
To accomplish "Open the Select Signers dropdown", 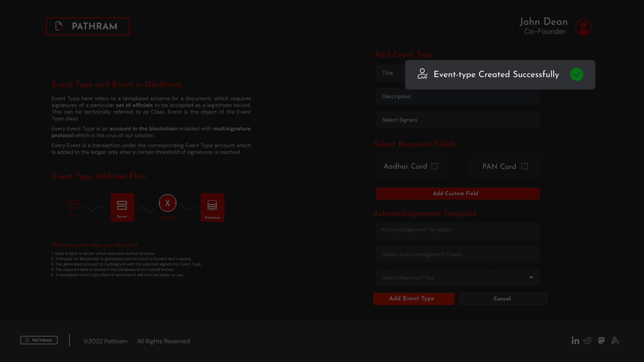I will pos(458,120).
